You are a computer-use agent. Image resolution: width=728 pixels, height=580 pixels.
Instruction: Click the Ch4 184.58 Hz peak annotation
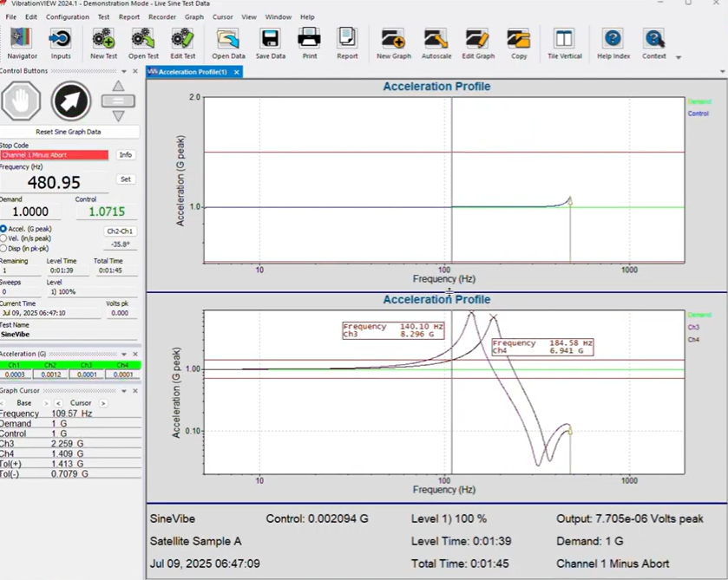(542, 347)
